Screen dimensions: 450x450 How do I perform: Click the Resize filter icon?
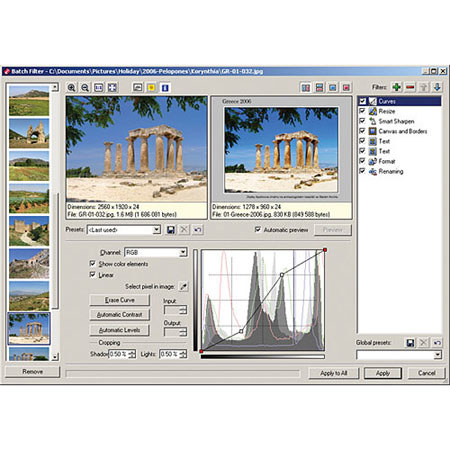point(373,111)
